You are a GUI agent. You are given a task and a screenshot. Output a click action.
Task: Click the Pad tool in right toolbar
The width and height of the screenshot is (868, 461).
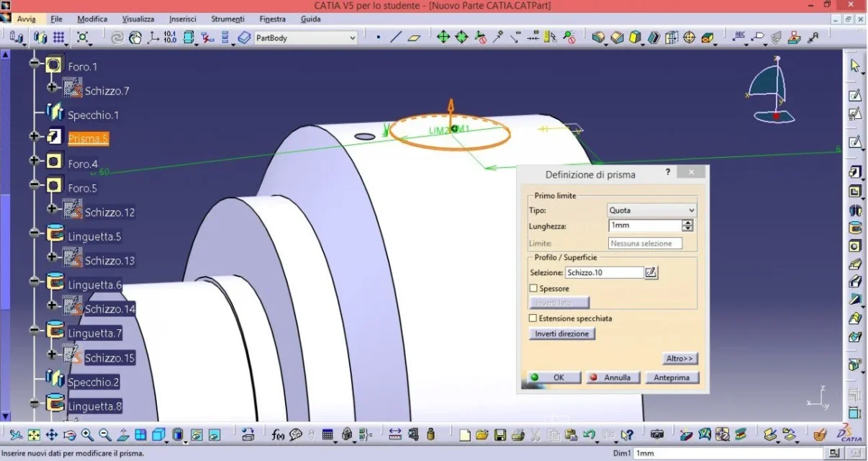click(x=855, y=172)
